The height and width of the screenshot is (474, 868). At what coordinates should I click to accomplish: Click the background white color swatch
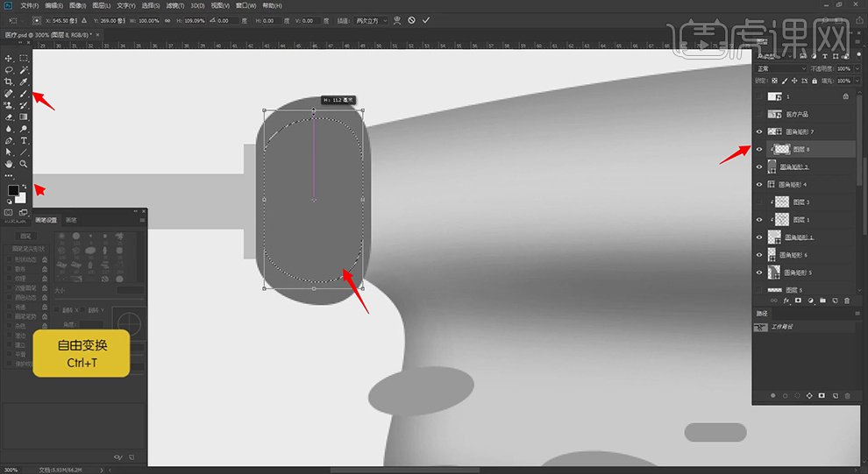22,199
